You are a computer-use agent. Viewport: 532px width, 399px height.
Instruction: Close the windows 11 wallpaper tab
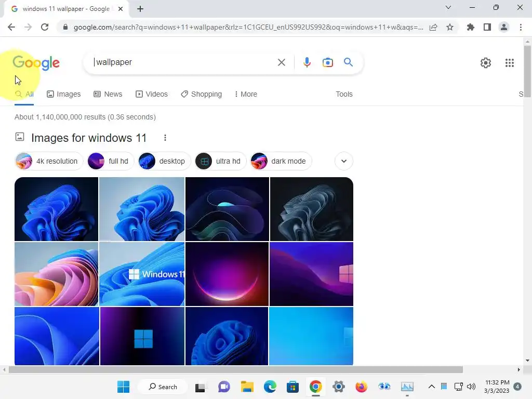[121, 9]
